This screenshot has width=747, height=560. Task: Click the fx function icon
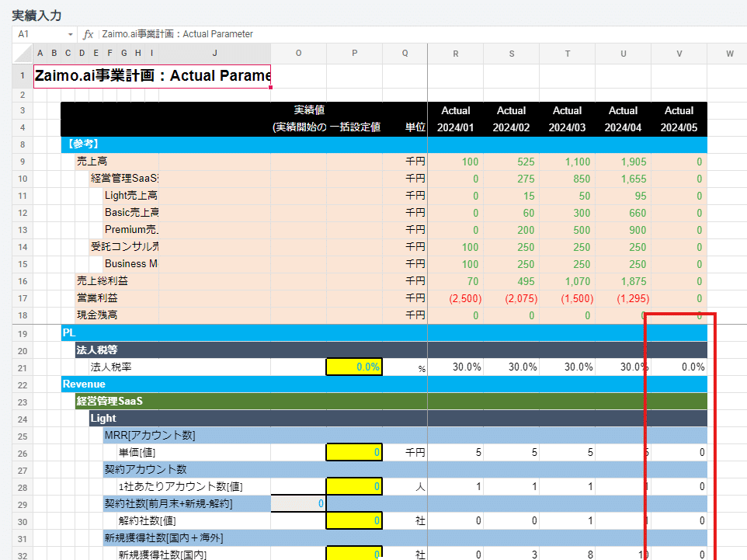(89, 34)
